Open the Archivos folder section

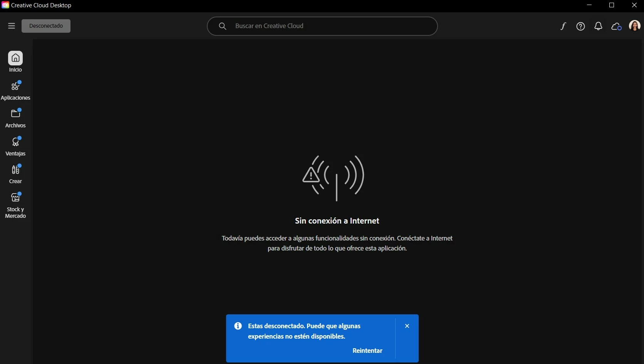click(x=15, y=119)
